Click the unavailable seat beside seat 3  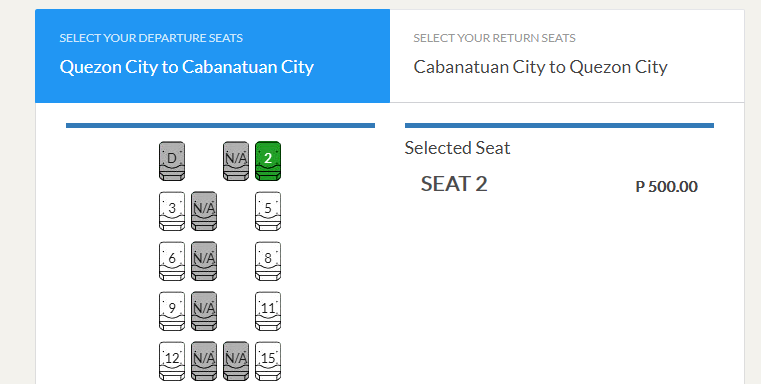204,211
